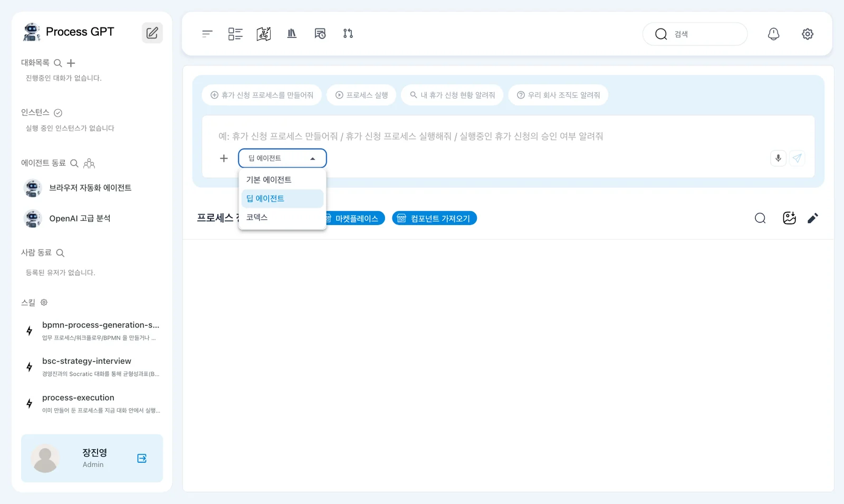This screenshot has width=844, height=504.
Task: Open the library books icon in toolbar
Action: pyautogui.click(x=292, y=34)
